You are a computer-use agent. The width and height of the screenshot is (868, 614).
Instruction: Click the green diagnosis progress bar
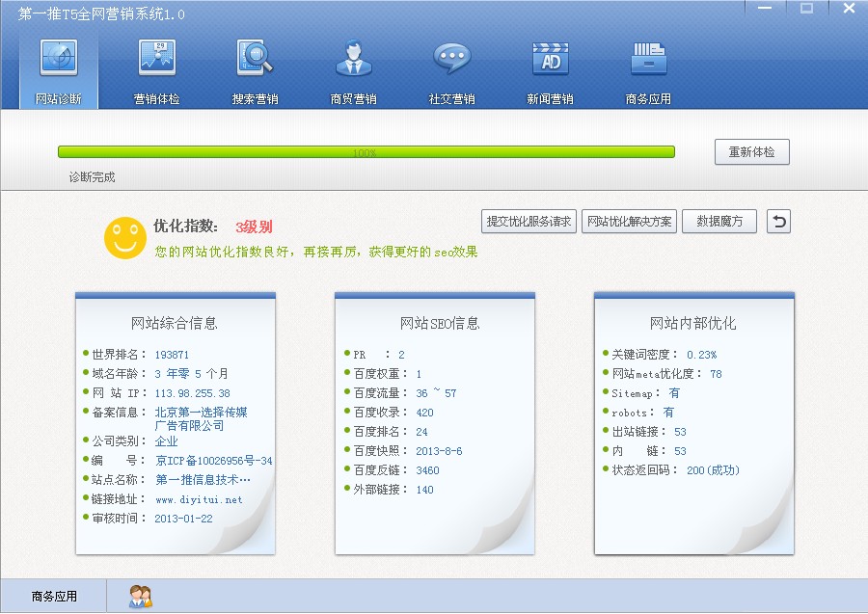(x=366, y=152)
